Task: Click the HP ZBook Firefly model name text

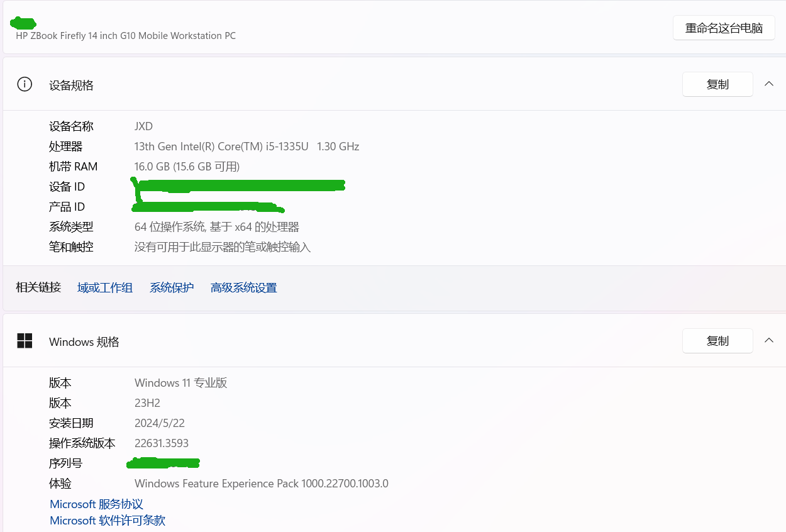Action: tap(126, 36)
